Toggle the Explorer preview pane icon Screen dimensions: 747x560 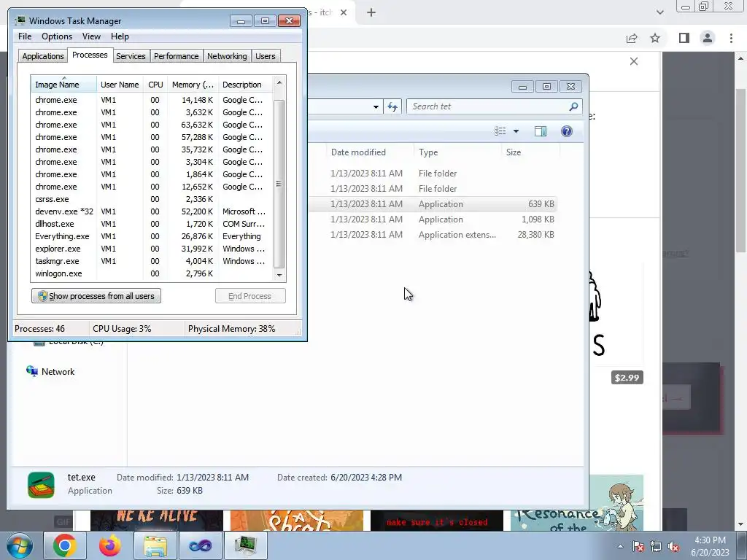coord(541,131)
